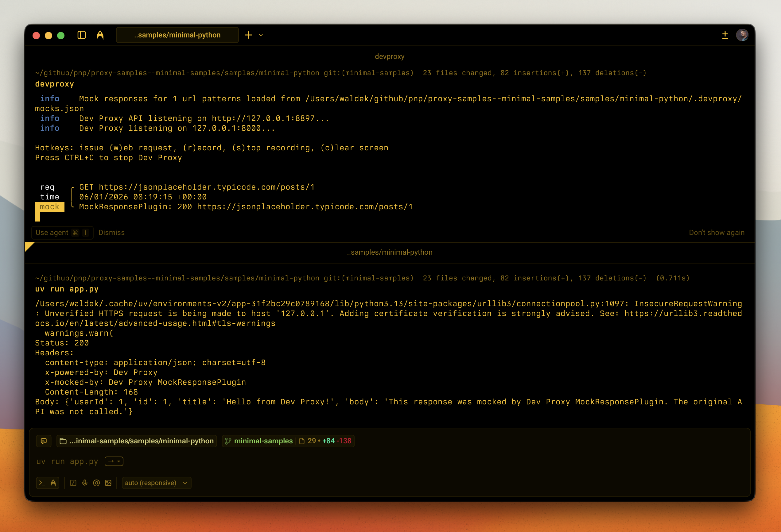Click the slash command icon in the input toolbar
The image size is (781, 532).
coord(73,483)
